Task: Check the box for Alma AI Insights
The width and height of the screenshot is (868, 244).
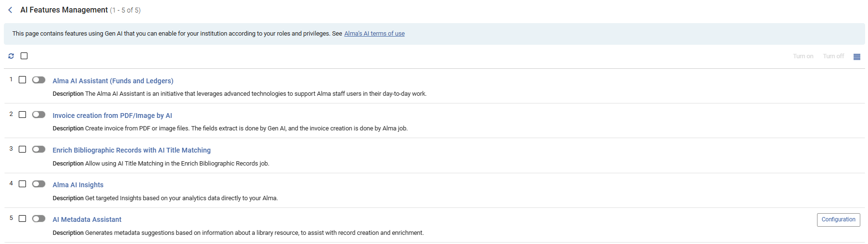Action: (x=22, y=184)
